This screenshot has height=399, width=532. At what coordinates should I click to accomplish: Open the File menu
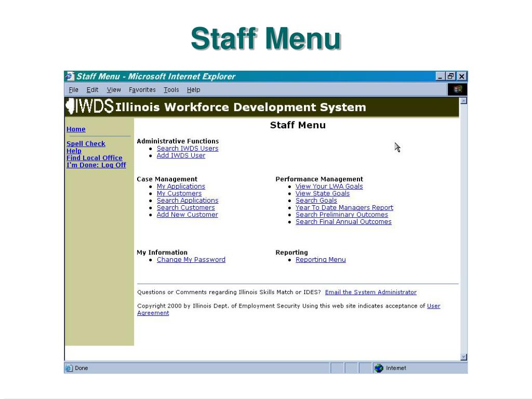(73, 90)
